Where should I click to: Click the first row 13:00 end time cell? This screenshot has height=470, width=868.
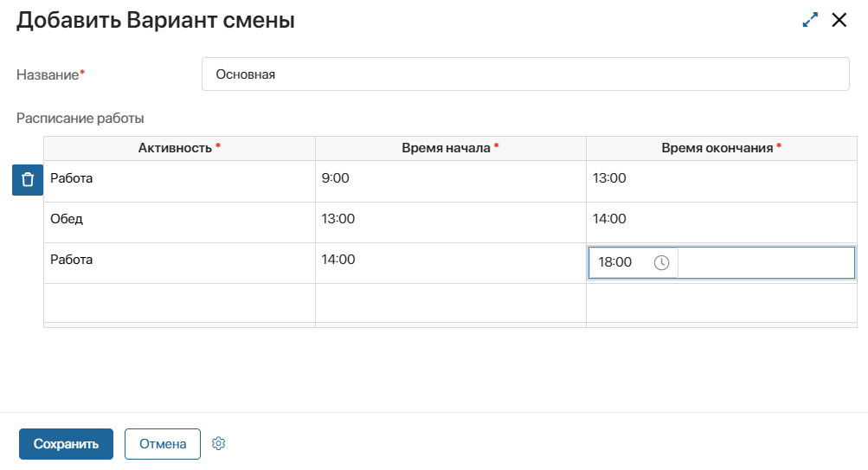(721, 179)
